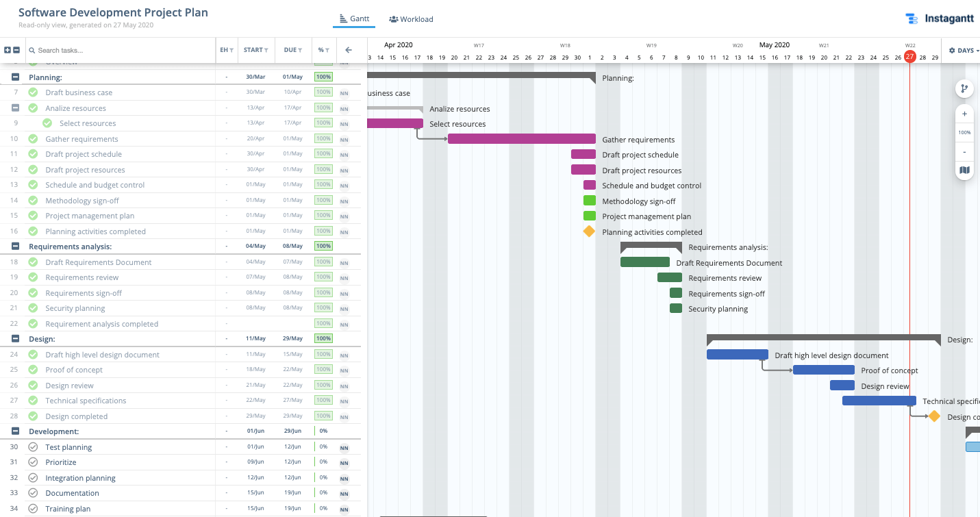Toggle completion check for Test planning
Image resolution: width=980 pixels, height=517 pixels.
click(x=33, y=447)
